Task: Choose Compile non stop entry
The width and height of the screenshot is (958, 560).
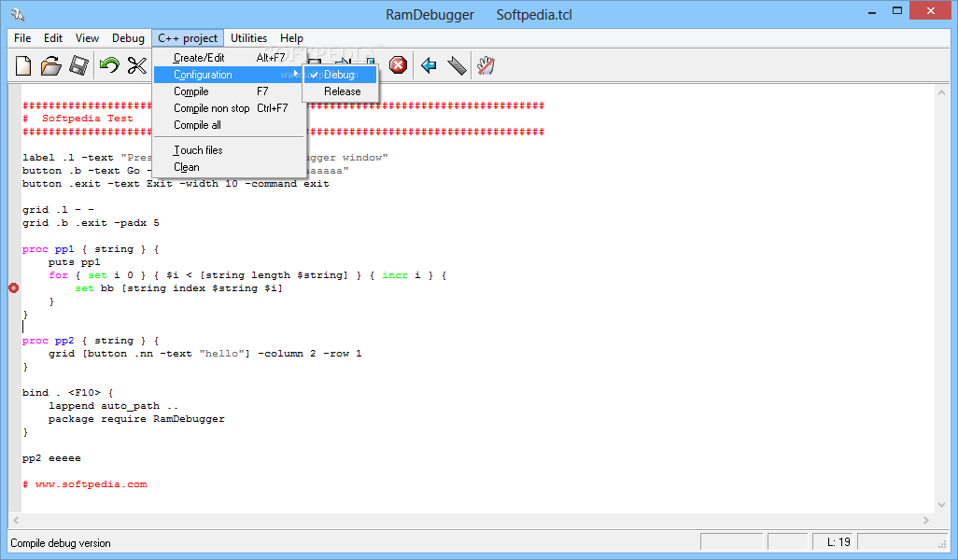Action: tap(229, 108)
